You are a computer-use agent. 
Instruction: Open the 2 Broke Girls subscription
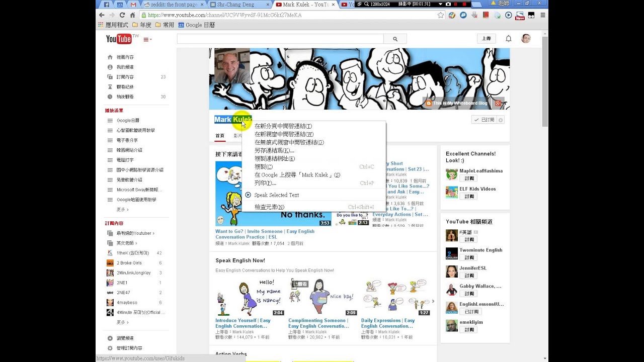(x=129, y=263)
